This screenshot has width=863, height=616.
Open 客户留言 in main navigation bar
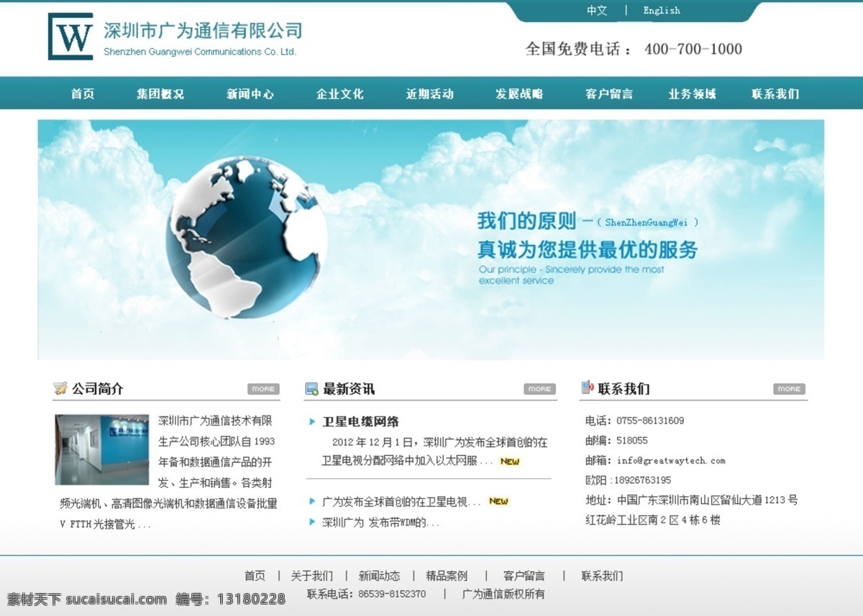(609, 93)
